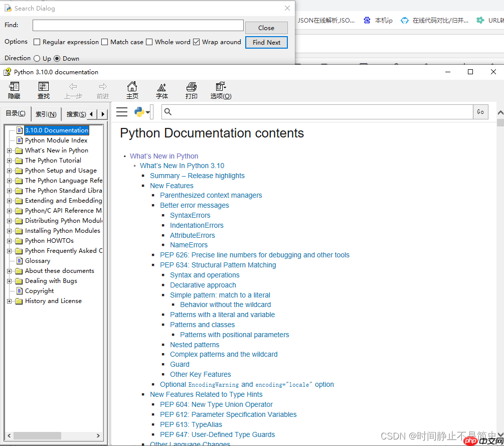
Task: Click the 查找 (Locate) toolbar icon
Action: (x=44, y=90)
